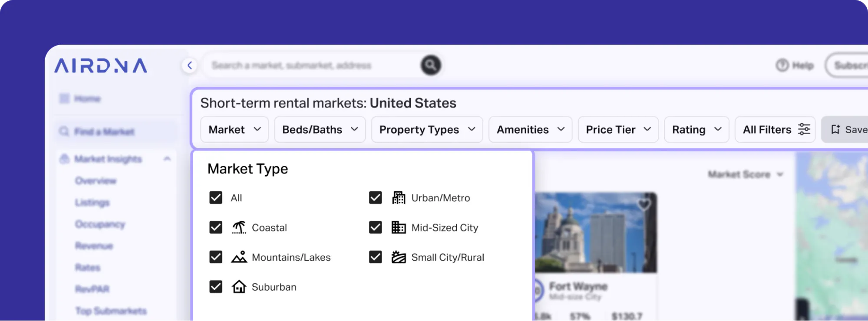The width and height of the screenshot is (868, 321).
Task: Click the Mid-Sized City building icon
Action: pyautogui.click(x=399, y=227)
